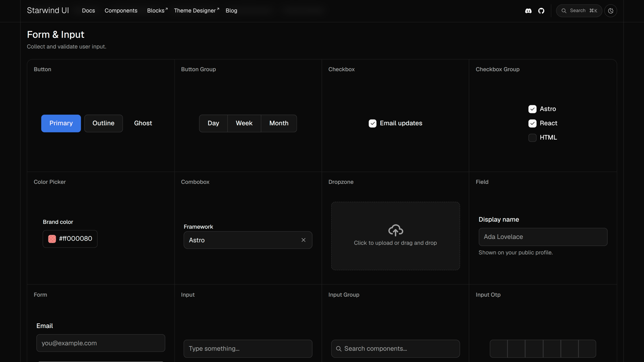
Task: Uncheck the Astro checkbox
Action: pyautogui.click(x=533, y=109)
